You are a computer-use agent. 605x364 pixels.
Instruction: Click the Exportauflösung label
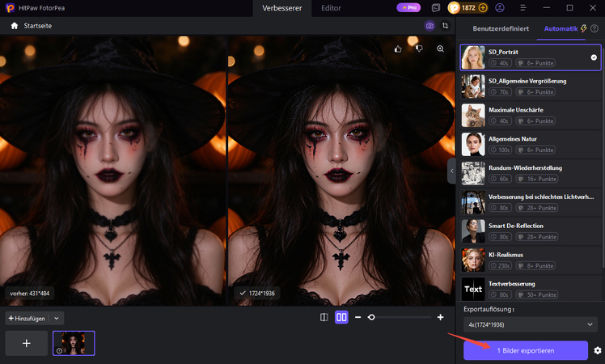click(x=489, y=309)
